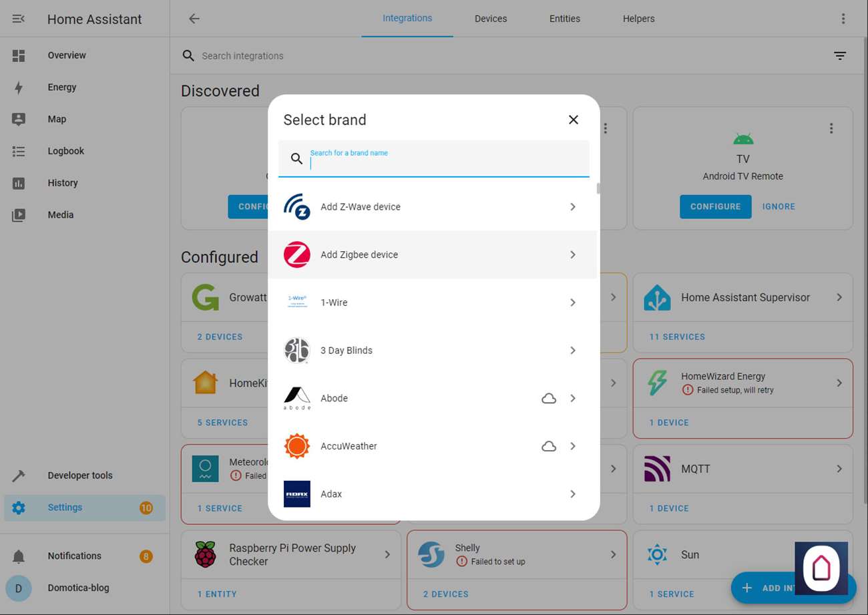Click the Raspberry Pi logo icon

point(206,555)
